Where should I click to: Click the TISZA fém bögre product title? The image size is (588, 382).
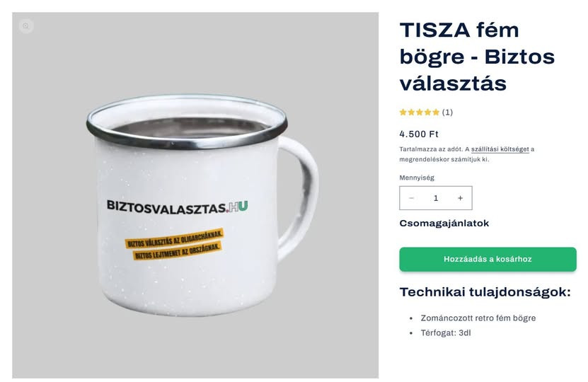click(477, 57)
